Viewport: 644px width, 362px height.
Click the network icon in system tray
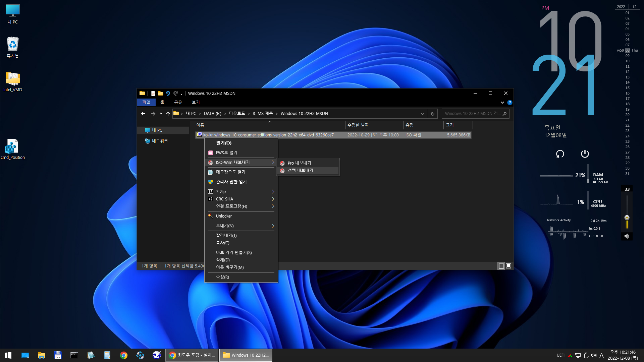[578, 355]
